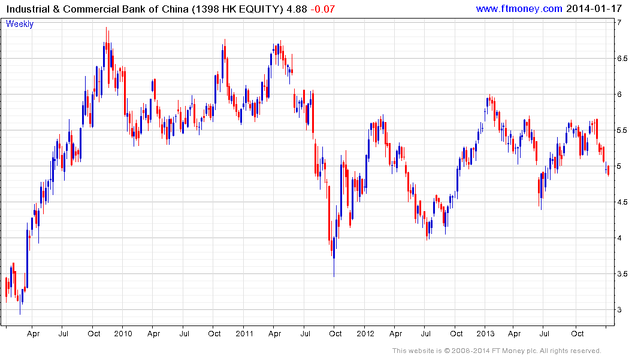The image size is (644, 359).
Task: Click the 6.5 price axis label
Action: click(622, 59)
